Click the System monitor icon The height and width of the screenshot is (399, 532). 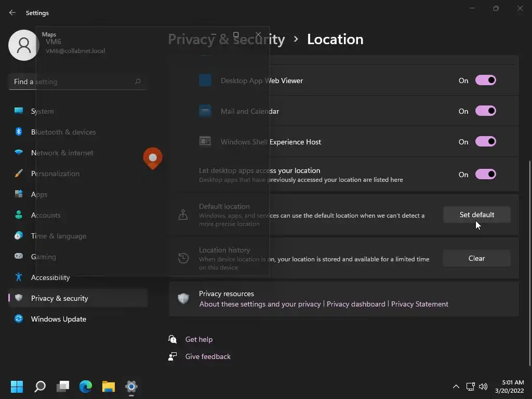[x=19, y=111]
